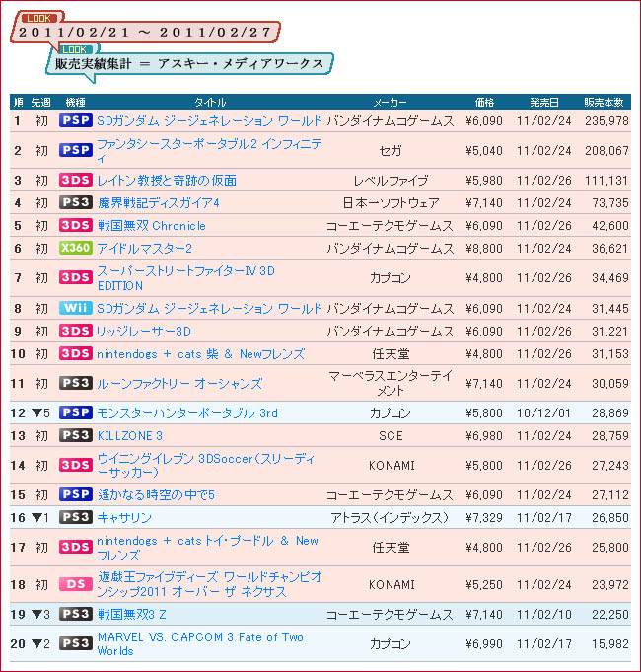
Task: Click the 先週 column header
Action: click(40, 103)
